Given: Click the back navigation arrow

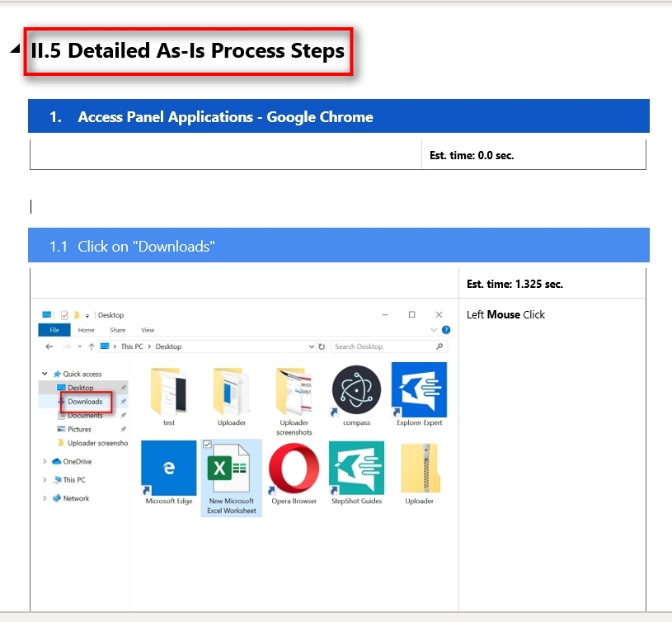Looking at the screenshot, I should [x=47, y=346].
